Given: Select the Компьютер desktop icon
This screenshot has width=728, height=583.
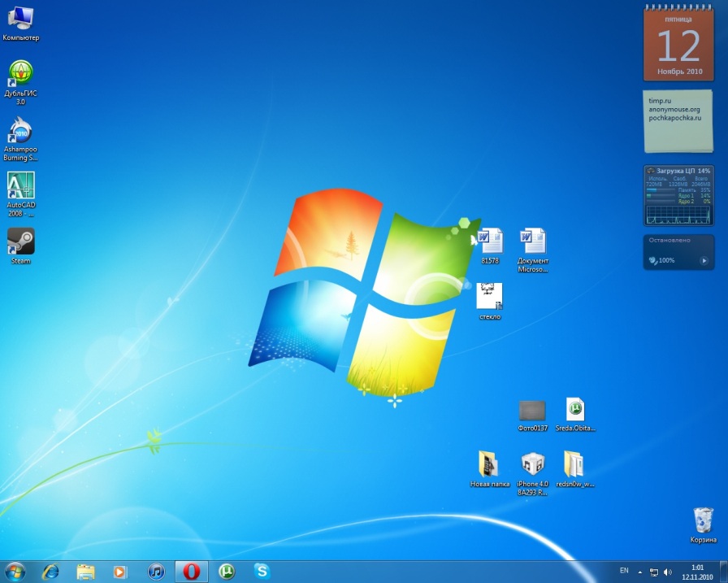Looking at the screenshot, I should (x=21, y=24).
